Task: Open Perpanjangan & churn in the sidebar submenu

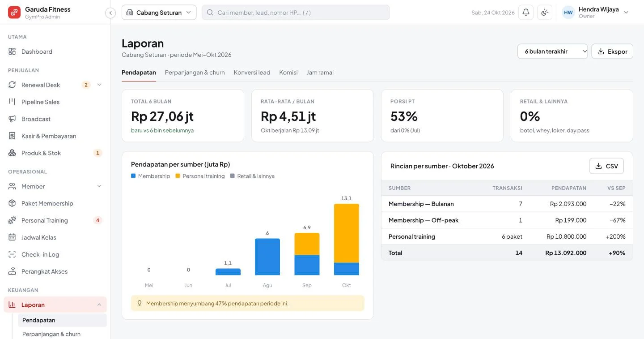Action: pos(62,334)
